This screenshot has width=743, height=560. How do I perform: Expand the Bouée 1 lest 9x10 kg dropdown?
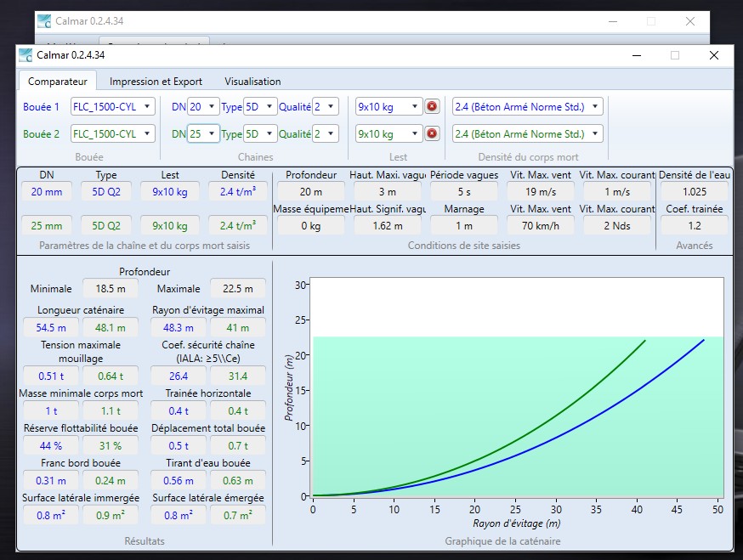[x=389, y=107]
